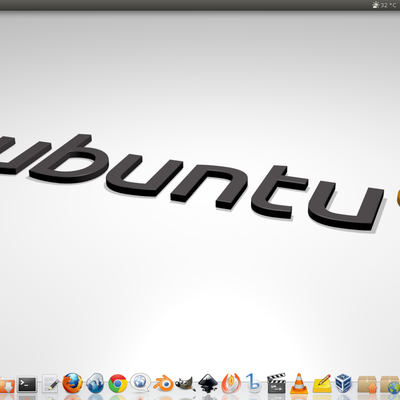Open the orange download arrow icon

tap(7, 384)
